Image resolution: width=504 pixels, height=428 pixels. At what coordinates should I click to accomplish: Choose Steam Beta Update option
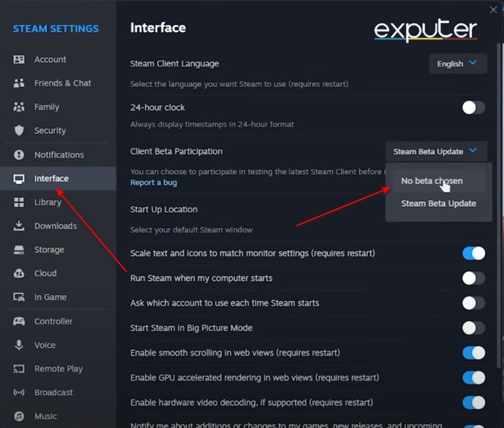click(438, 203)
